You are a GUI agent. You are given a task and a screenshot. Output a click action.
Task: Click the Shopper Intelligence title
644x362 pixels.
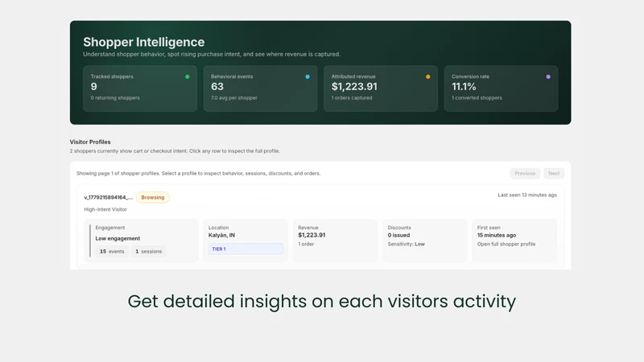pos(144,42)
